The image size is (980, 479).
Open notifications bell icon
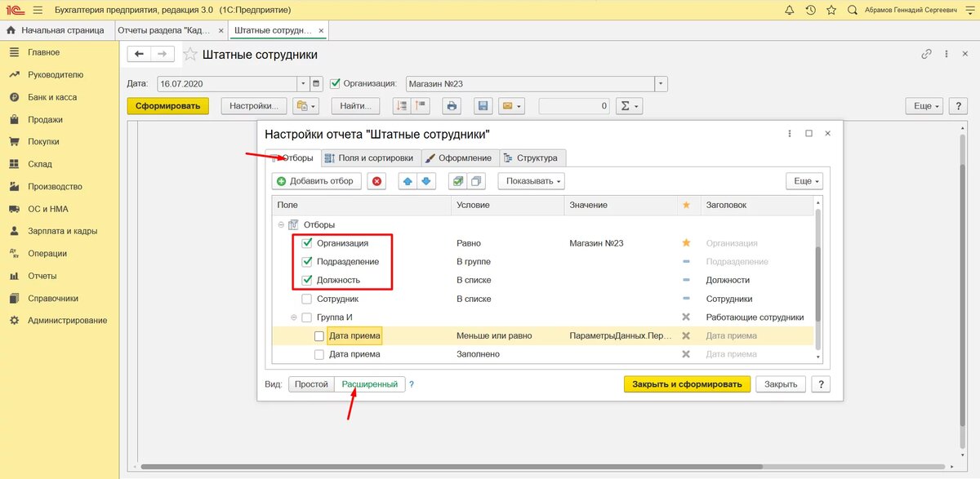click(789, 10)
